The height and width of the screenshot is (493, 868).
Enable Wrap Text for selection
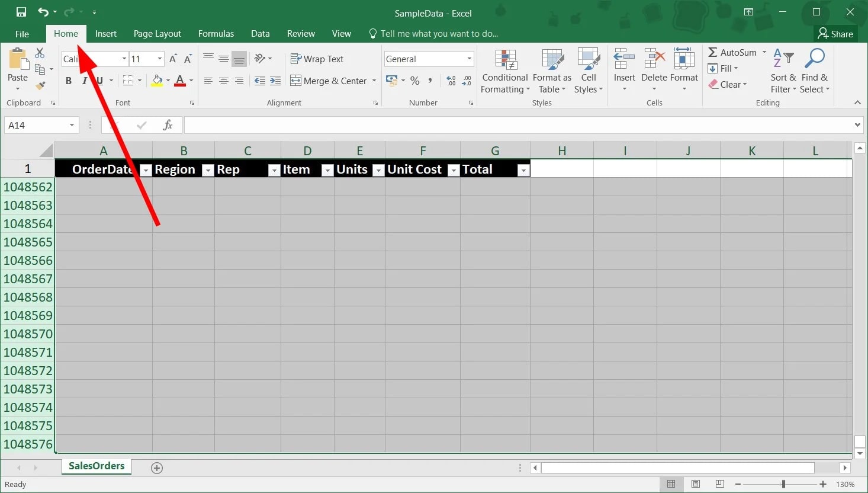[317, 59]
